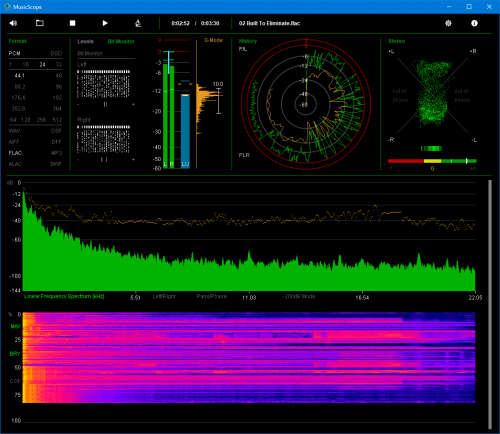Image resolution: width=500 pixels, height=434 pixels.
Task: Click the S-Mode label
Action: 213,40
